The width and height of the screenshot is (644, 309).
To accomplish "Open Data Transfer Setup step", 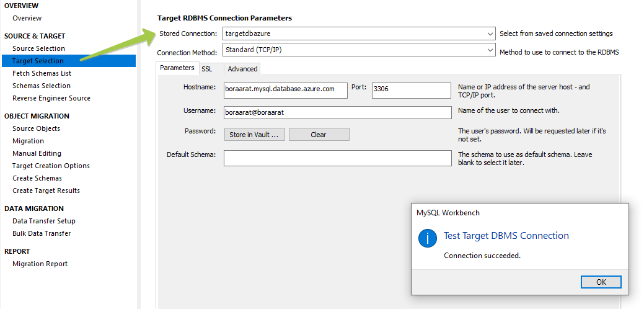I will [x=44, y=221].
